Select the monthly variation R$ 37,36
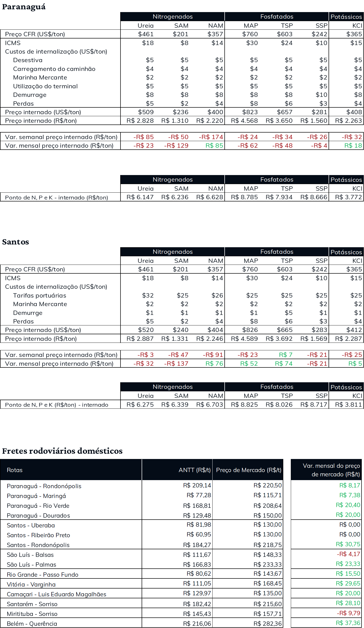Viewport: 364px width, 628px height. click(348, 623)
